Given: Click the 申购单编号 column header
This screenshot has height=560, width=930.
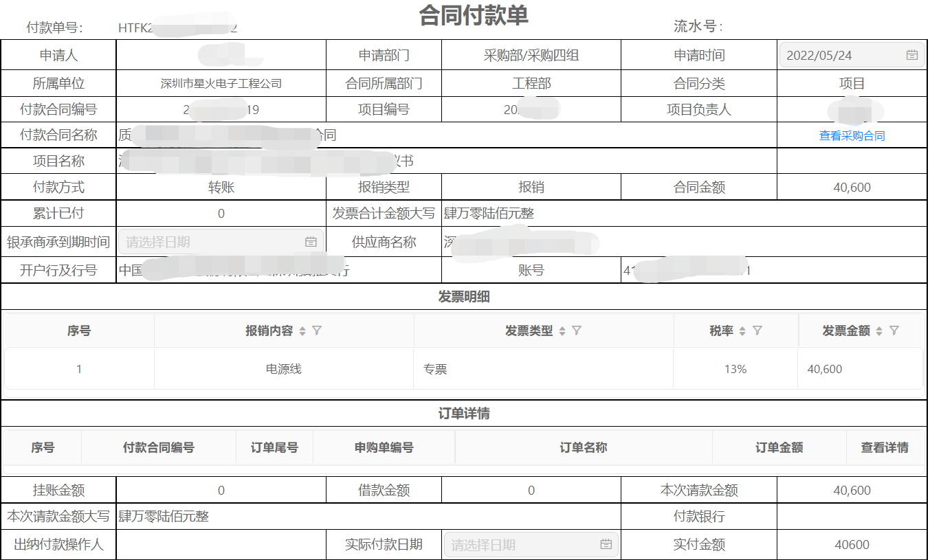Looking at the screenshot, I should pos(384,447).
